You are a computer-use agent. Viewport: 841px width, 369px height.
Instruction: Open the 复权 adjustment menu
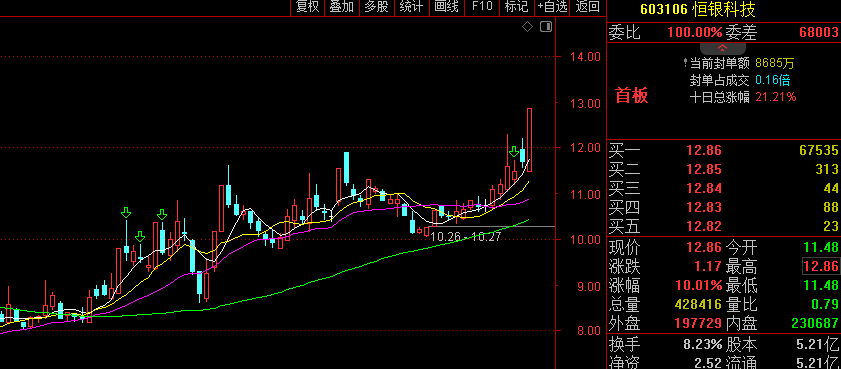308,7
